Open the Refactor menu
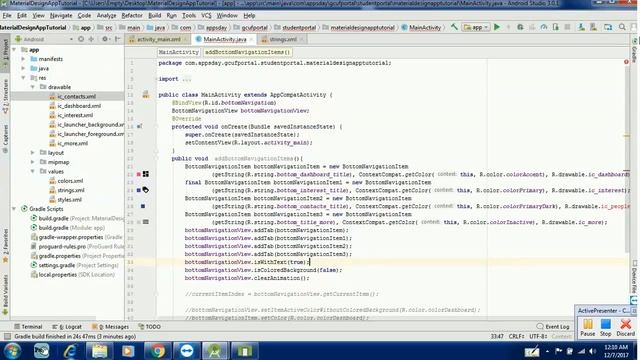 [x=132, y=16]
